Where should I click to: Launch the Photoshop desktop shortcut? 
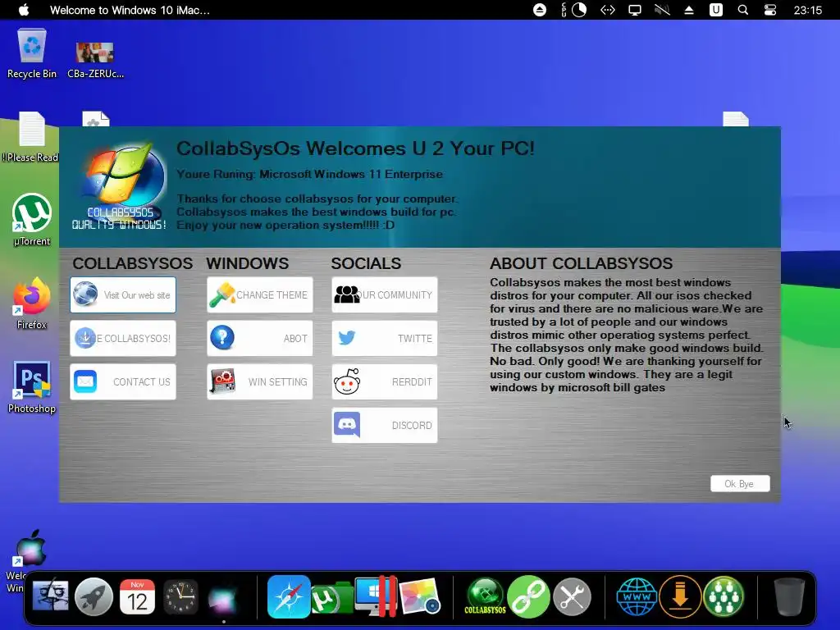click(x=32, y=387)
